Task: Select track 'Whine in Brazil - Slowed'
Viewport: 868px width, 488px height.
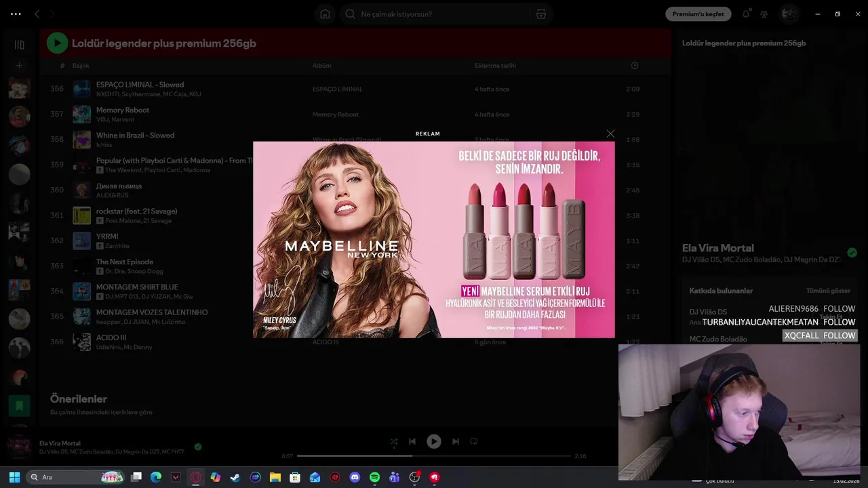Action: point(135,135)
